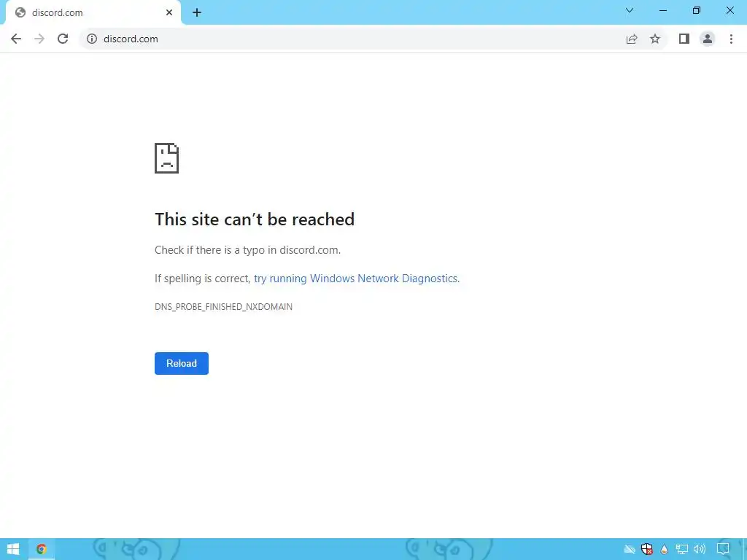Viewport: 747px width, 560px height.
Task: Restore down the Chrome window
Action: (x=697, y=10)
